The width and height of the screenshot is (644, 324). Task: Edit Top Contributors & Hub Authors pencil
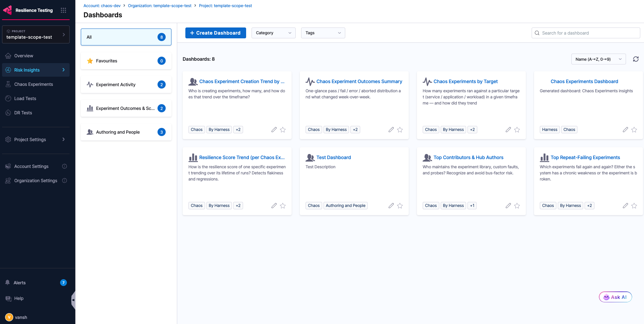pyautogui.click(x=508, y=206)
